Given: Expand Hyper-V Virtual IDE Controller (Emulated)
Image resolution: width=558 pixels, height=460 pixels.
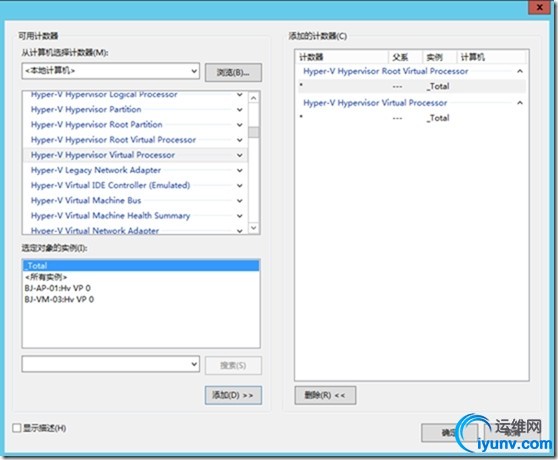Looking at the screenshot, I should (239, 186).
